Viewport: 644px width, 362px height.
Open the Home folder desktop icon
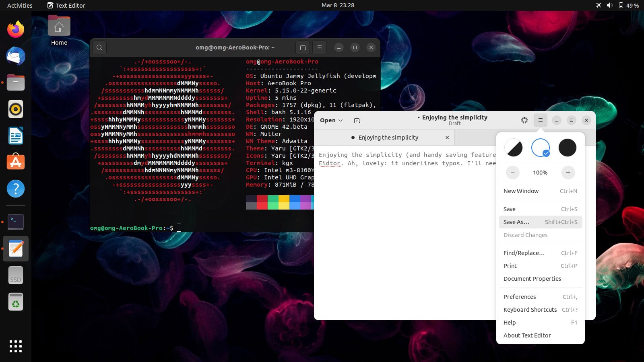coord(59,31)
